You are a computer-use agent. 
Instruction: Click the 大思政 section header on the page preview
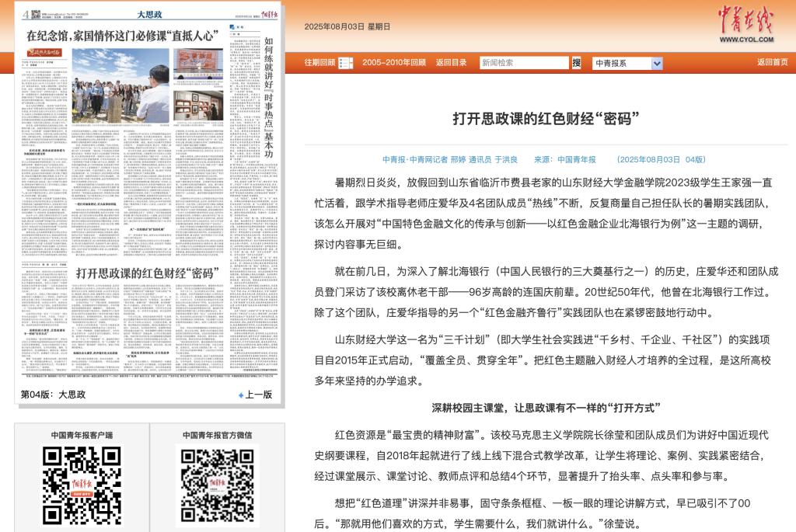(x=150, y=15)
